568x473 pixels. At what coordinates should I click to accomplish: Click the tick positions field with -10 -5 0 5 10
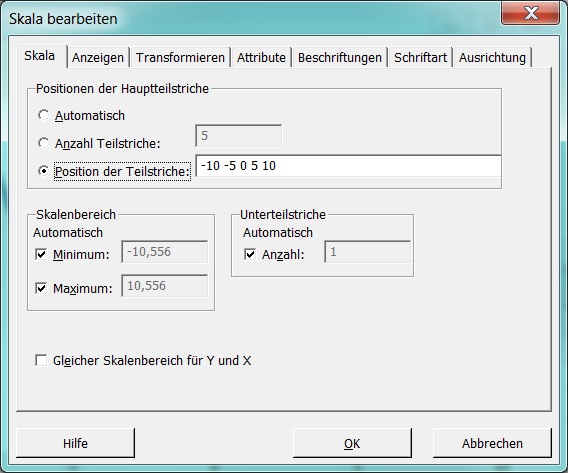coord(348,166)
